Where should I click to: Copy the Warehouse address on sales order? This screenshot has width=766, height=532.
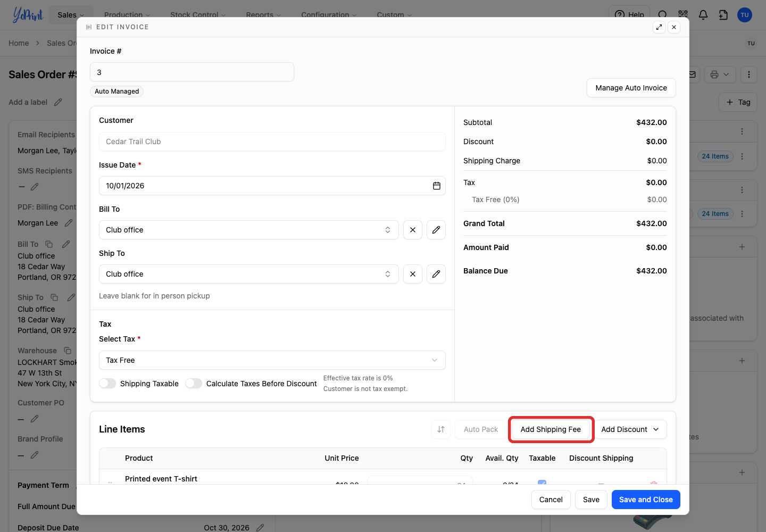(68, 351)
